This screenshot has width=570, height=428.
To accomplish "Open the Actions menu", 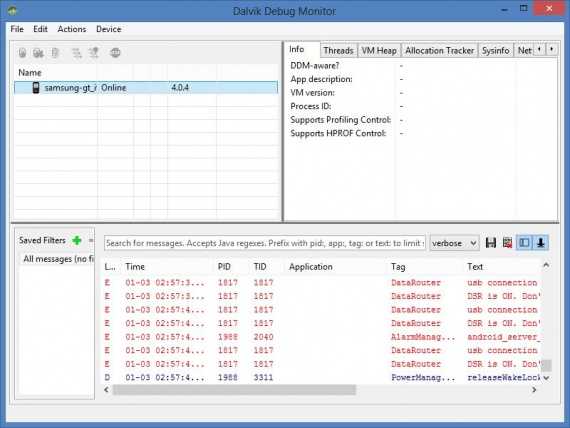I will click(x=72, y=29).
